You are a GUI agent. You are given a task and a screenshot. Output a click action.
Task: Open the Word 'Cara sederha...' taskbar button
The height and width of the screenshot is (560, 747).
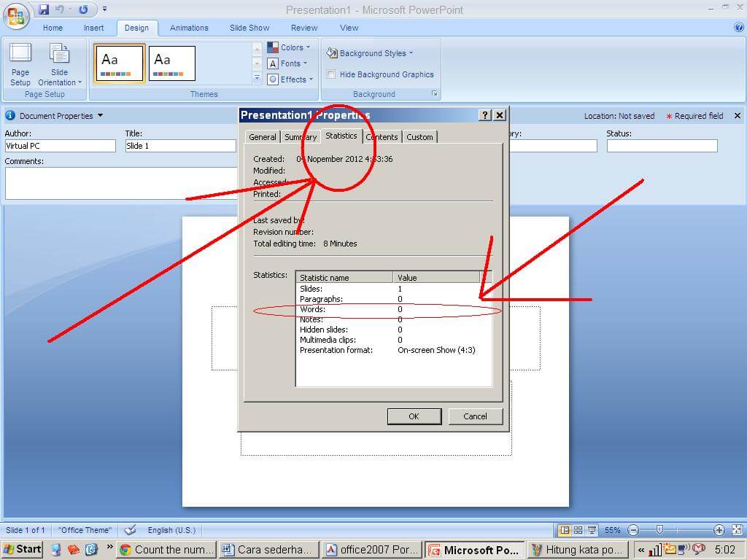[x=268, y=550]
